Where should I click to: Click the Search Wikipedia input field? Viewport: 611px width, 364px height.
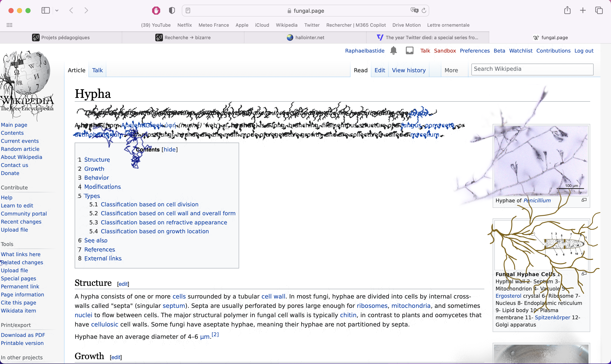(x=532, y=69)
